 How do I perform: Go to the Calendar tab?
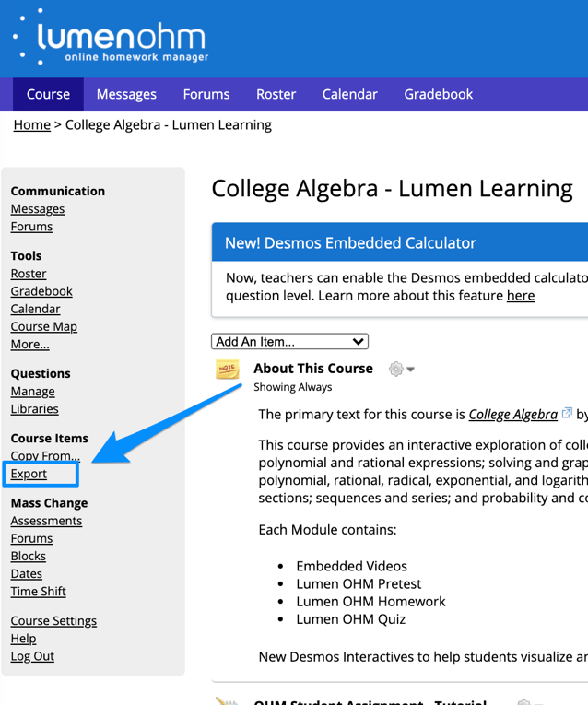pyautogui.click(x=349, y=94)
